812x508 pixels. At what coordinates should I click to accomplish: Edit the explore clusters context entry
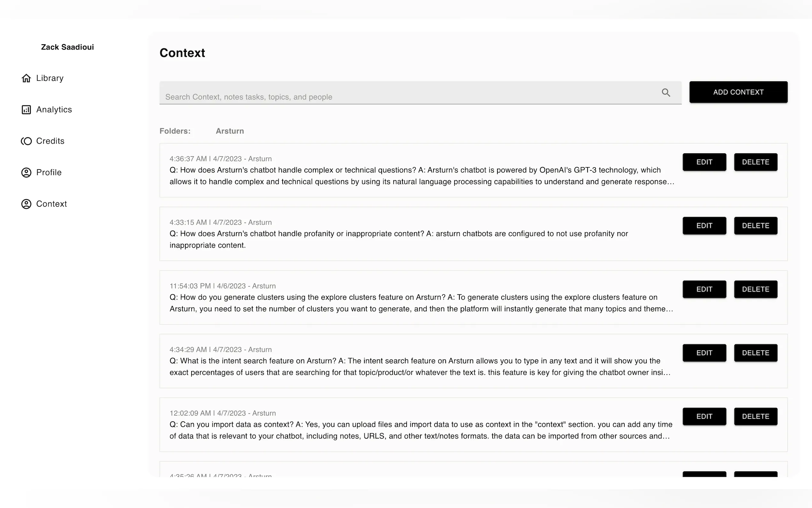[704, 289]
